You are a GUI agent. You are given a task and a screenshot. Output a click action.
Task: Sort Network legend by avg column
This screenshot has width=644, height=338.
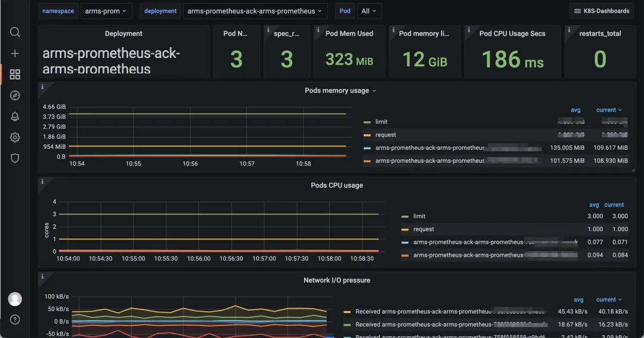pos(578,300)
